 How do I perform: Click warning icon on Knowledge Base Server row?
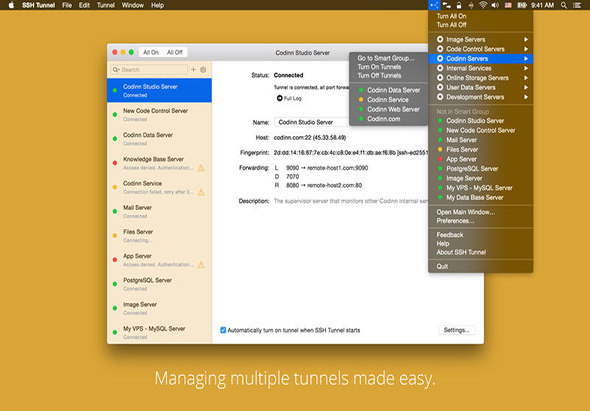tap(201, 168)
